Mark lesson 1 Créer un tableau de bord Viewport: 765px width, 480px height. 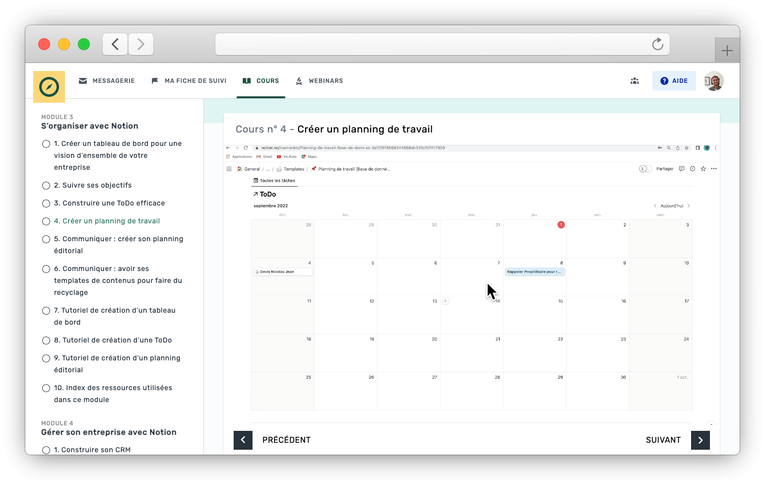[x=46, y=144]
